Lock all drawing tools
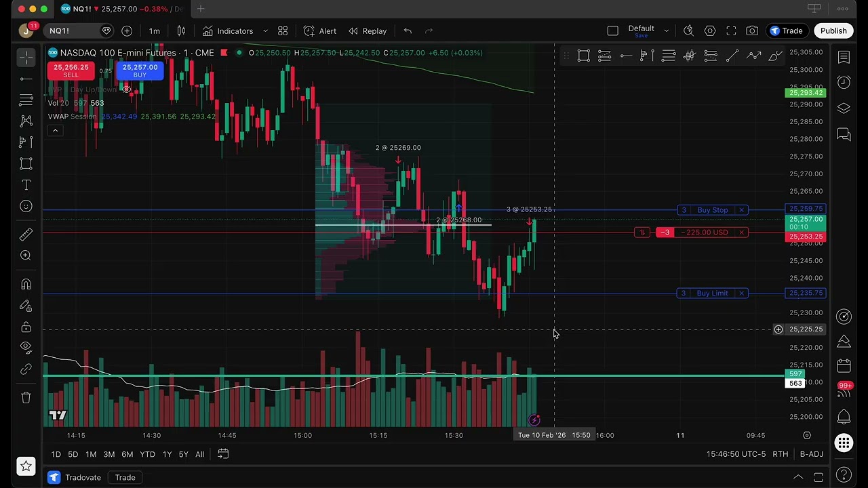This screenshot has width=868, height=488. pos(26,327)
